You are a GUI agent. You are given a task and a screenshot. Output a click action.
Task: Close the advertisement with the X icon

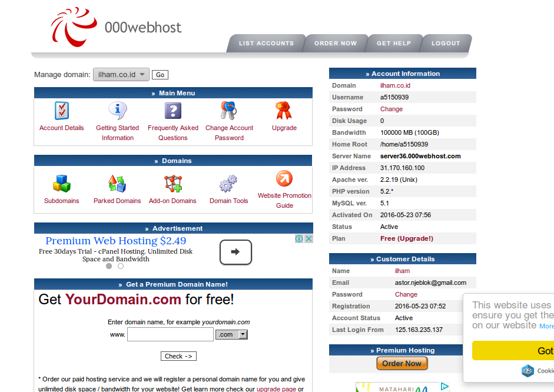pos(309,239)
